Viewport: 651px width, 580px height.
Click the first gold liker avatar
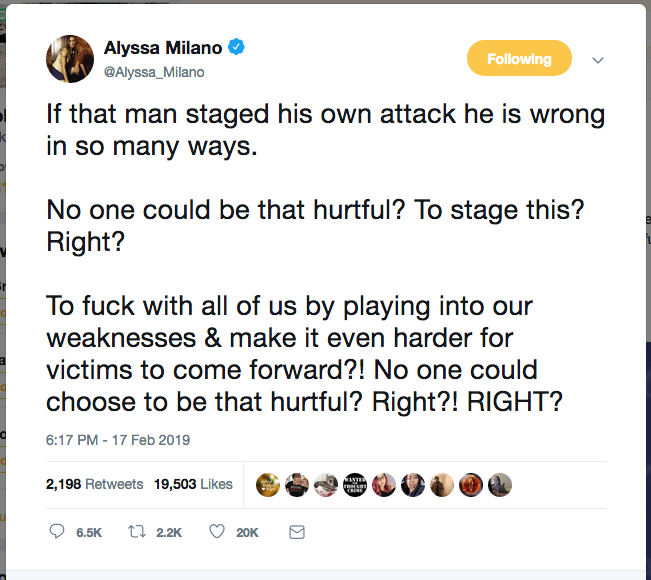click(268, 485)
